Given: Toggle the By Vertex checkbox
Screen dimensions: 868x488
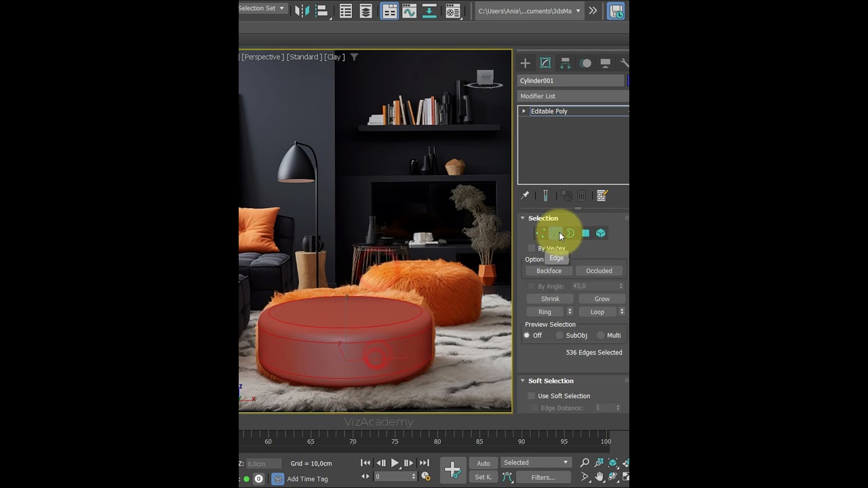Looking at the screenshot, I should tap(532, 248).
